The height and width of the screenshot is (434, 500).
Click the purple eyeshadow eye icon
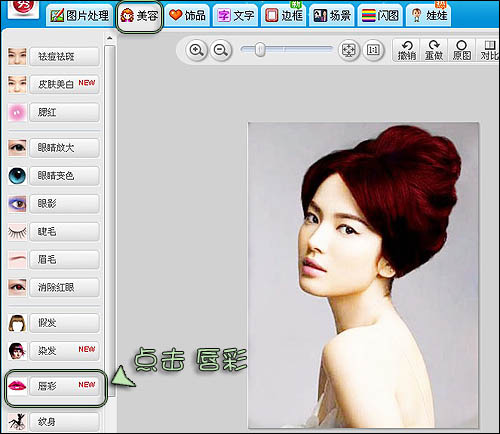point(17,203)
